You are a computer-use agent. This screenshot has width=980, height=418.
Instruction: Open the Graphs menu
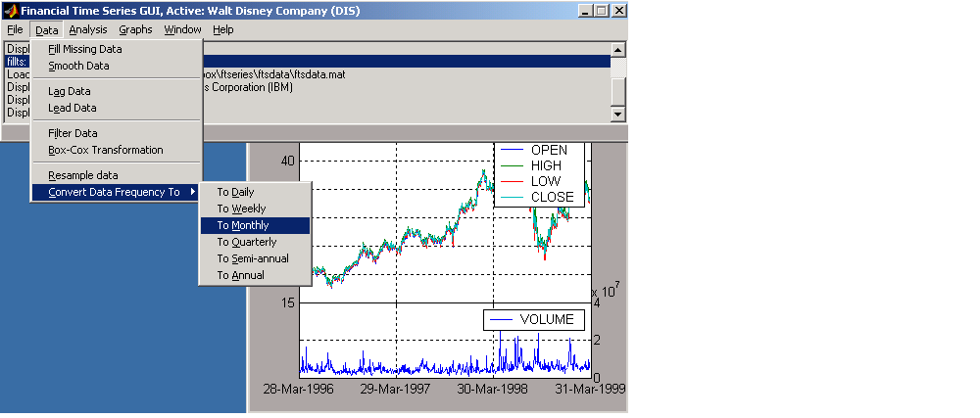(x=135, y=29)
